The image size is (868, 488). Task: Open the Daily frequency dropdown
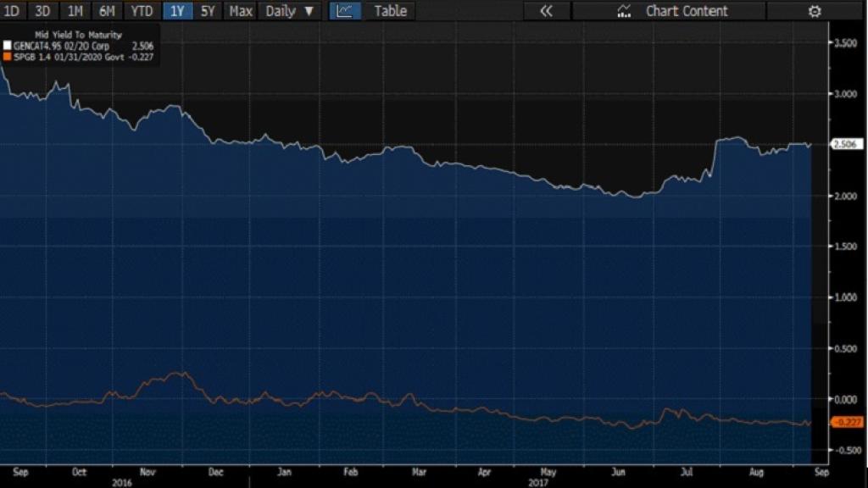[289, 11]
